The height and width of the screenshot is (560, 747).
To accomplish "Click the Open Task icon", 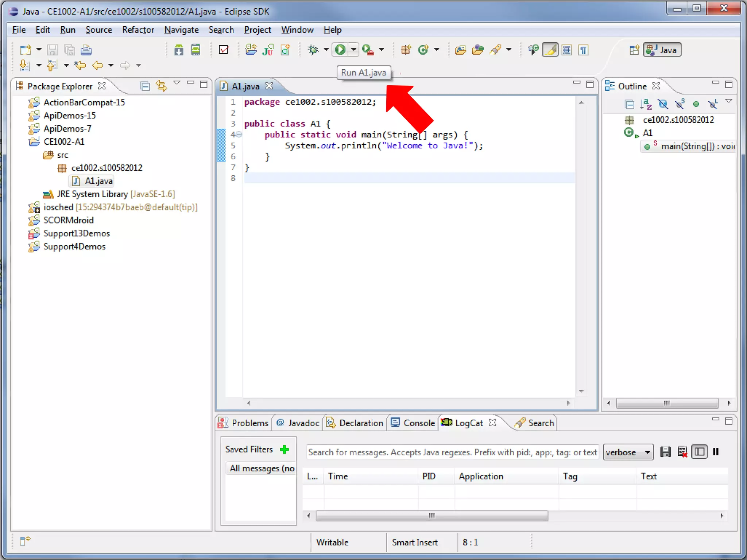I will tap(477, 50).
